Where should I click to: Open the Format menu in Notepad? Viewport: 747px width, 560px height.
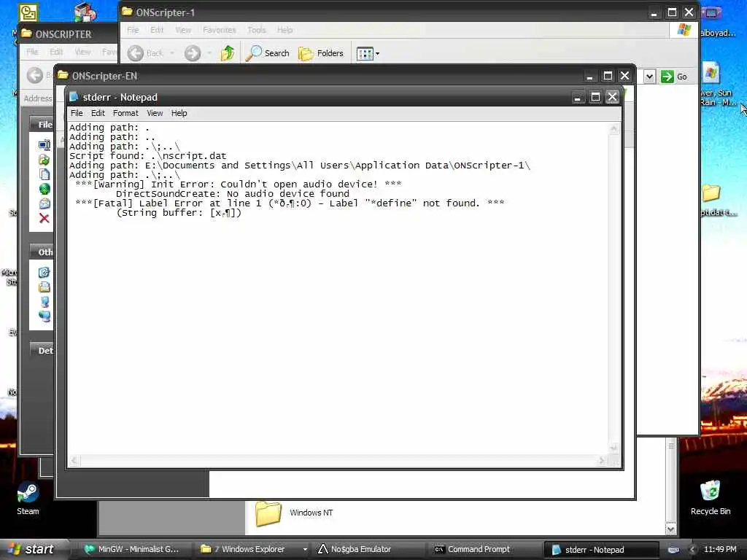[125, 113]
